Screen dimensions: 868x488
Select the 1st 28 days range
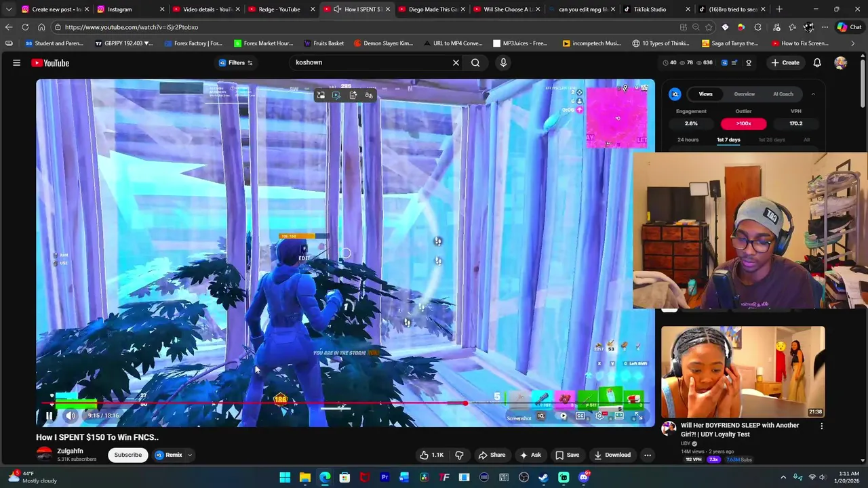pos(771,140)
